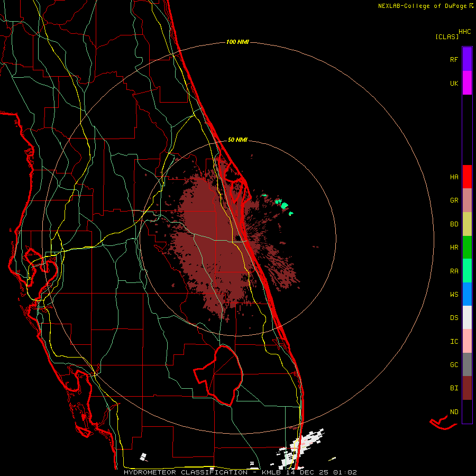Click the WS legend label
Image resolution: width=476 pixels, height=476 pixels.
[x=454, y=294]
